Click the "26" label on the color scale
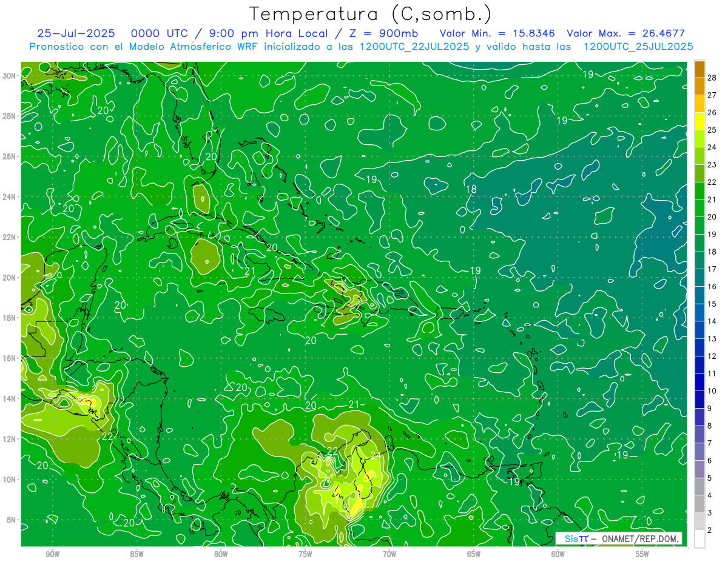Viewport: 728px width, 562px height. coord(712,112)
